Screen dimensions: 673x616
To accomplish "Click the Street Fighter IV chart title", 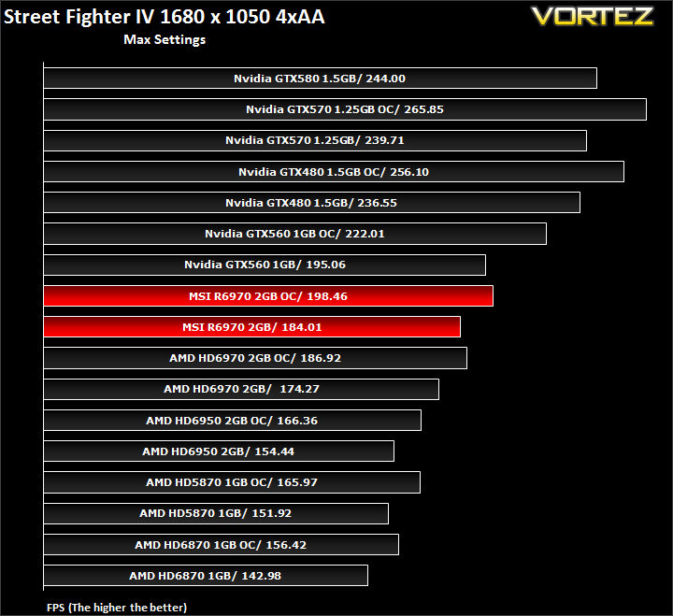I will pyautogui.click(x=165, y=17).
